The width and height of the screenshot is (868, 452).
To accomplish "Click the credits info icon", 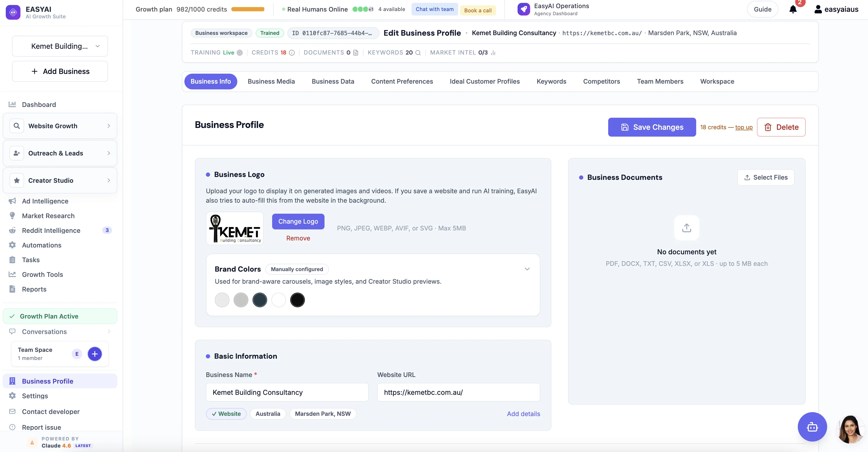I will click(x=292, y=53).
